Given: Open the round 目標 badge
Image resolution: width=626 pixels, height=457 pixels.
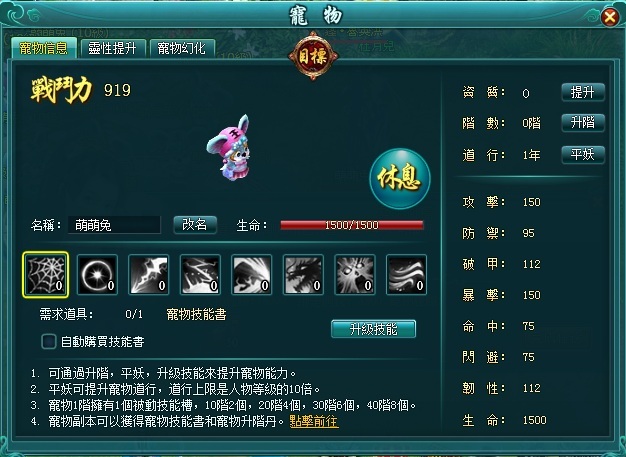Looking at the screenshot, I should coord(313,56).
